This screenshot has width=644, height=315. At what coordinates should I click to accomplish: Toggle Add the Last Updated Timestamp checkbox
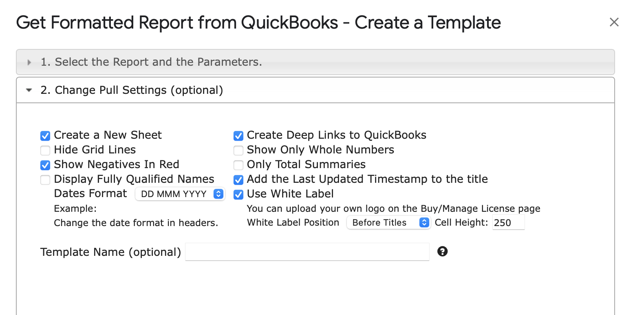[238, 180]
